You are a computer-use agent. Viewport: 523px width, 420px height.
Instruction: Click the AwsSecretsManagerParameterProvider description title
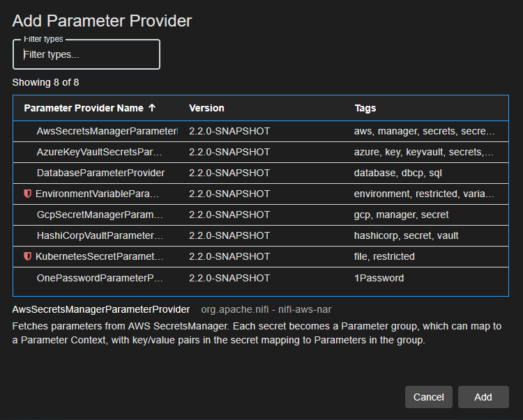click(x=101, y=309)
